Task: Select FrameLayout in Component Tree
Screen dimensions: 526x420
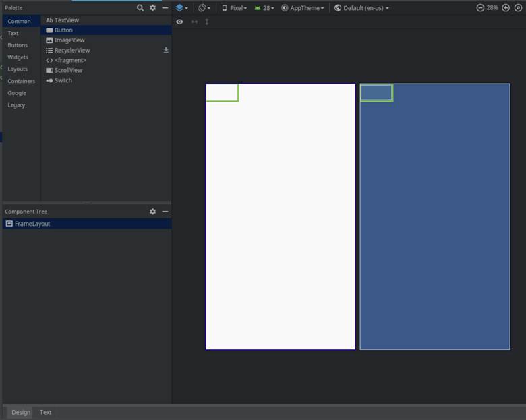Action: [x=87, y=224]
